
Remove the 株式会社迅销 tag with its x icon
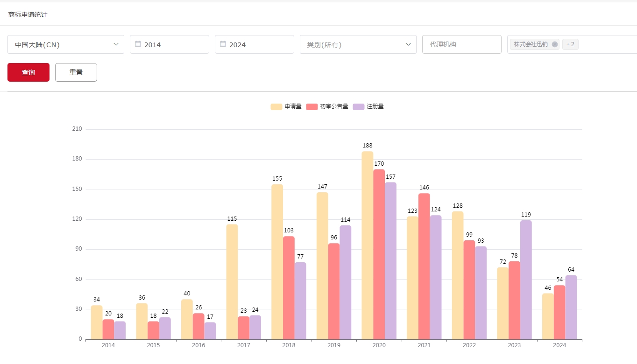click(554, 44)
